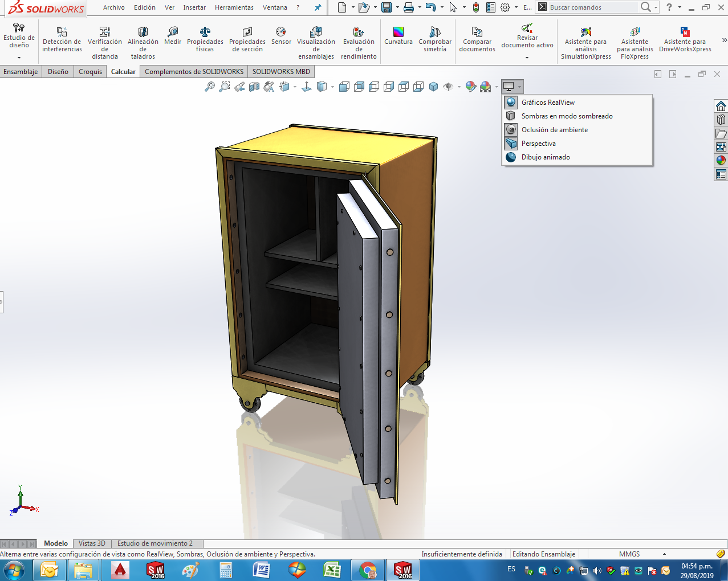Open Estudio de movimiento 2 tab
This screenshot has height=581, width=728.
[155, 543]
